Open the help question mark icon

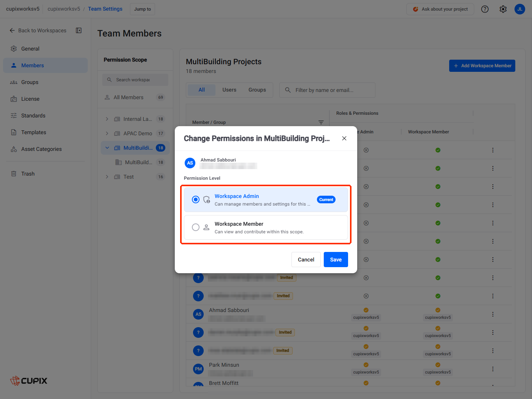pos(485,9)
